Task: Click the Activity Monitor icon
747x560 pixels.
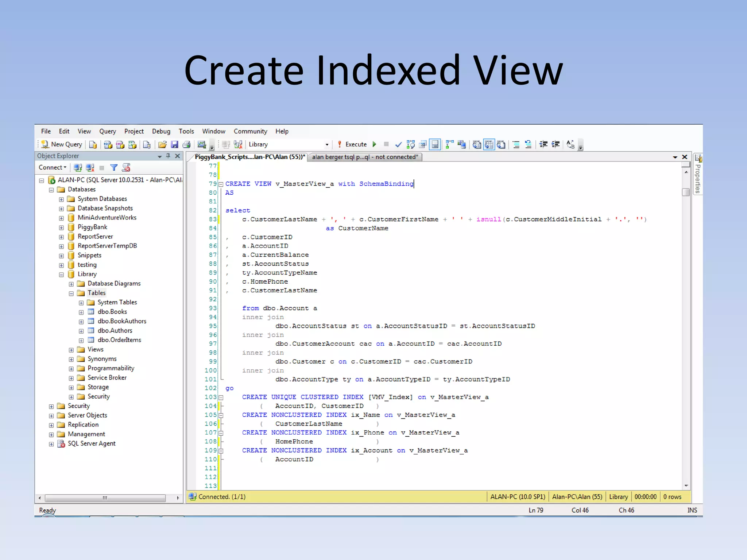Action: (202, 145)
